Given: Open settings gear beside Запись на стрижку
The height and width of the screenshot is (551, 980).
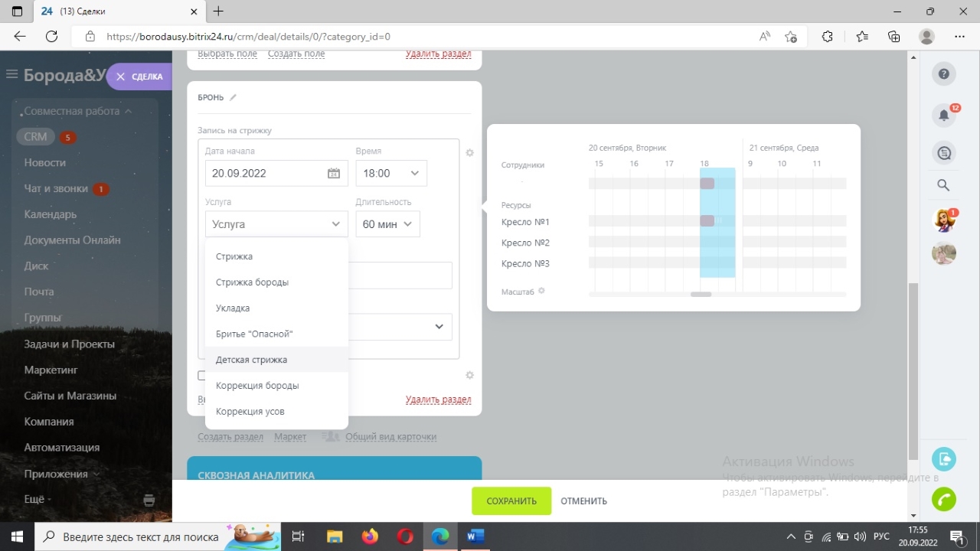Looking at the screenshot, I should tap(469, 152).
